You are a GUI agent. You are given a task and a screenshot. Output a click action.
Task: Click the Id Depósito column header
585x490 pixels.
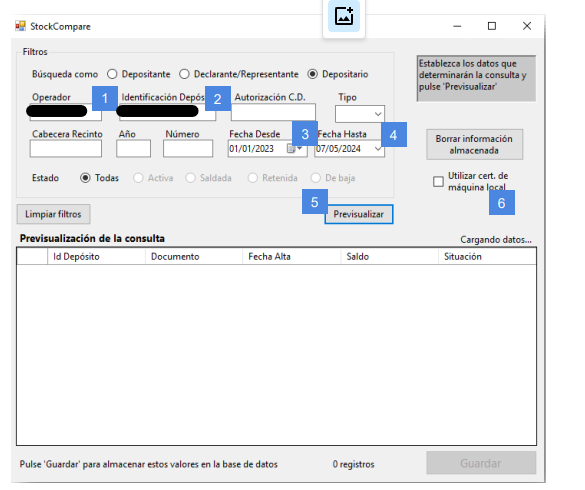(96, 257)
